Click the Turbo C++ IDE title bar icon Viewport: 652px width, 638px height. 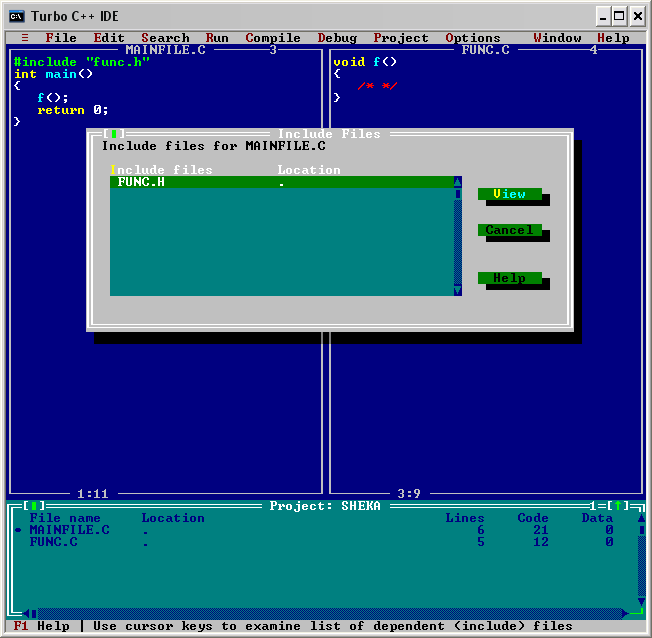coord(17,16)
